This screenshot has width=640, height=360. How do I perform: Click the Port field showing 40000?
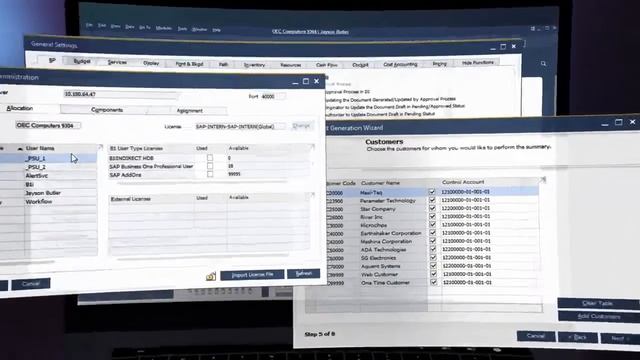[x=272, y=96]
